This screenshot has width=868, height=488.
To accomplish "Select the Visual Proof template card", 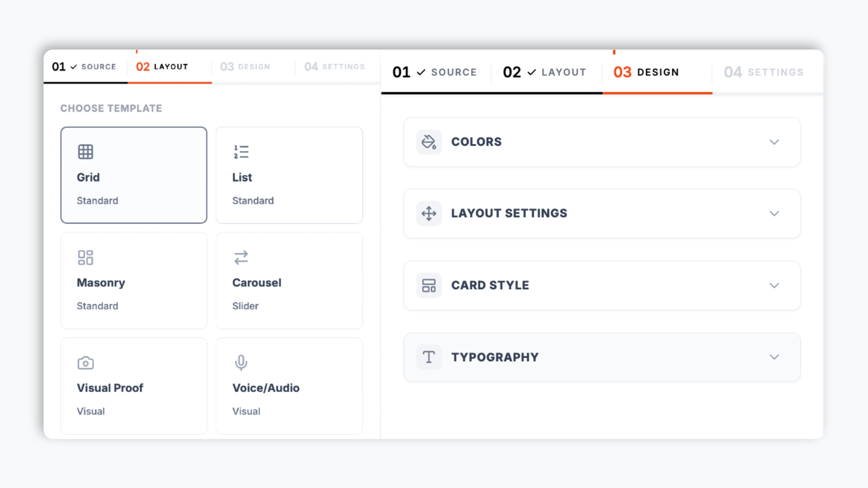I will point(134,386).
